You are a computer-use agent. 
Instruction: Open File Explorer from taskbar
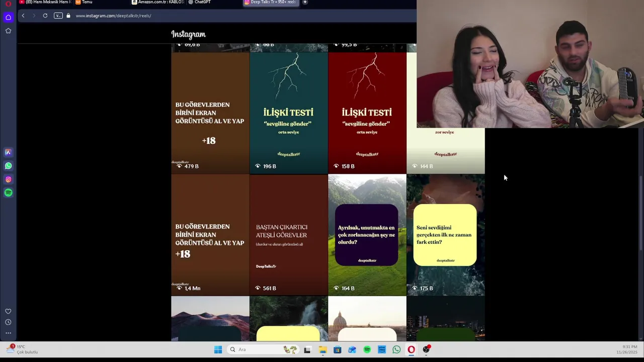click(323, 349)
